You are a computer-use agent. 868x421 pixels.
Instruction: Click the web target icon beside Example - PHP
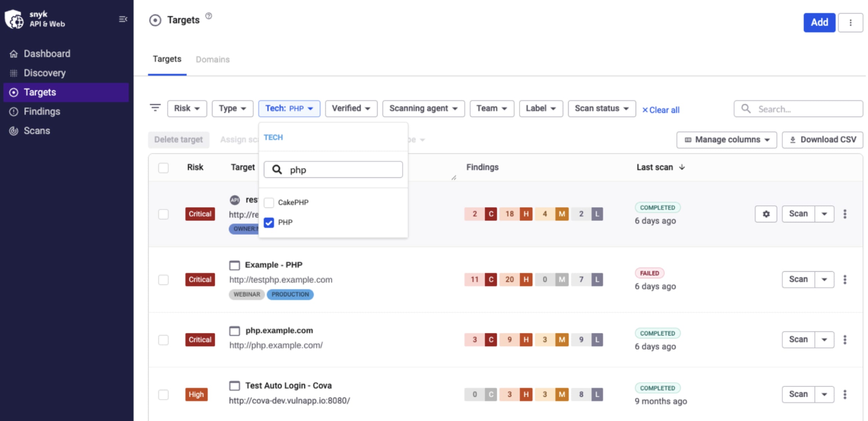pos(234,265)
